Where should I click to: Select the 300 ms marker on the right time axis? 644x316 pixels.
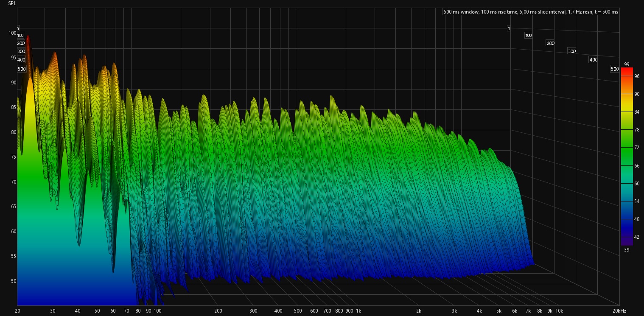coord(572,51)
